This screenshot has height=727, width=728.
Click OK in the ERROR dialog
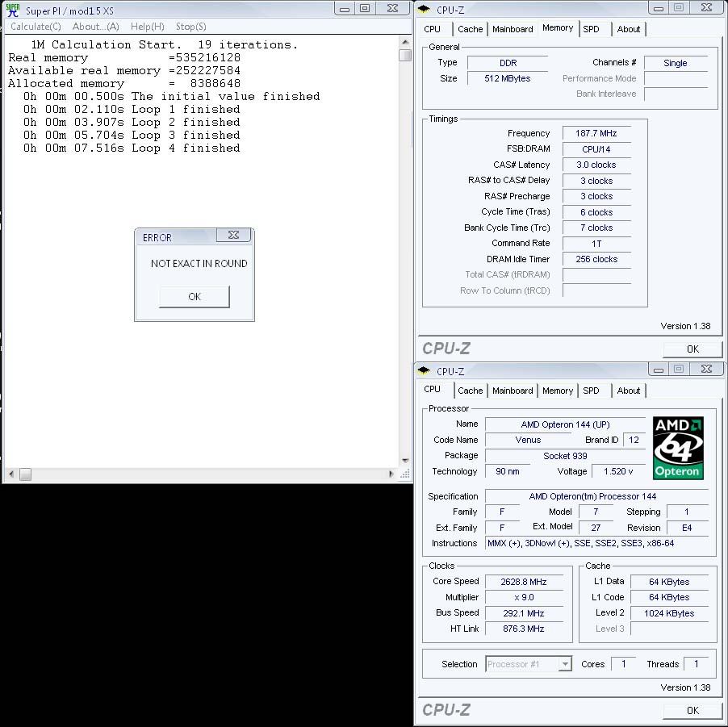[x=194, y=296]
